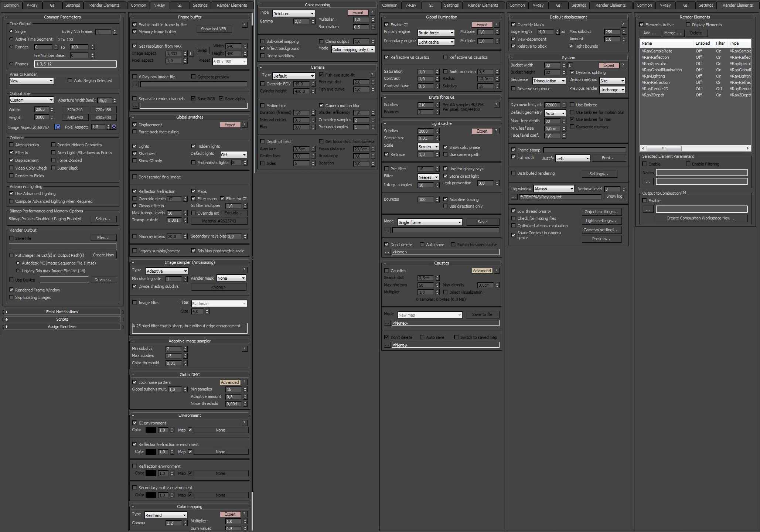The width and height of the screenshot is (760, 532).
Task: Open help for the Default displacement rollout
Action: coord(623,25)
